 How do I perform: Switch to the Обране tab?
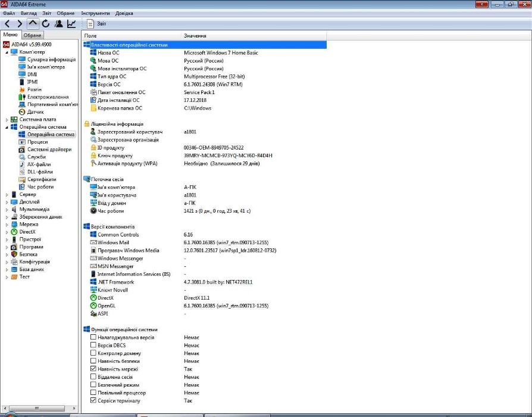[x=33, y=35]
